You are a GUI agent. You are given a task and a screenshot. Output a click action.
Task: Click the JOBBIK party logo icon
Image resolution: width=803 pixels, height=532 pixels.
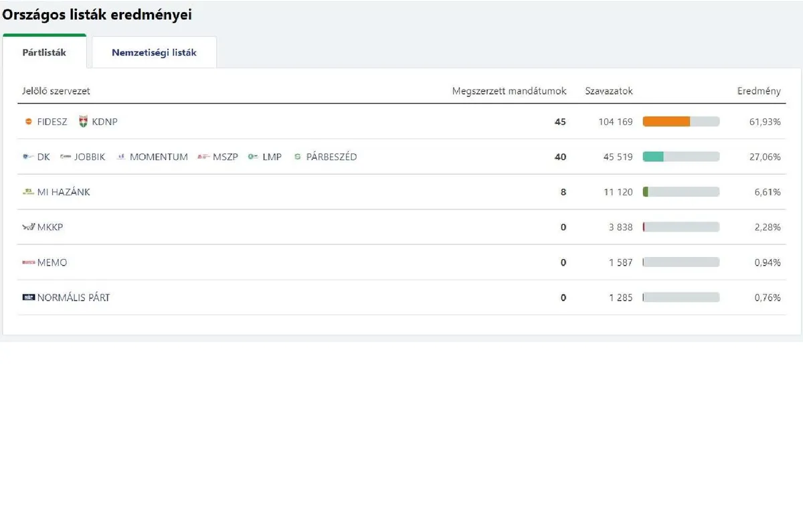tap(66, 157)
